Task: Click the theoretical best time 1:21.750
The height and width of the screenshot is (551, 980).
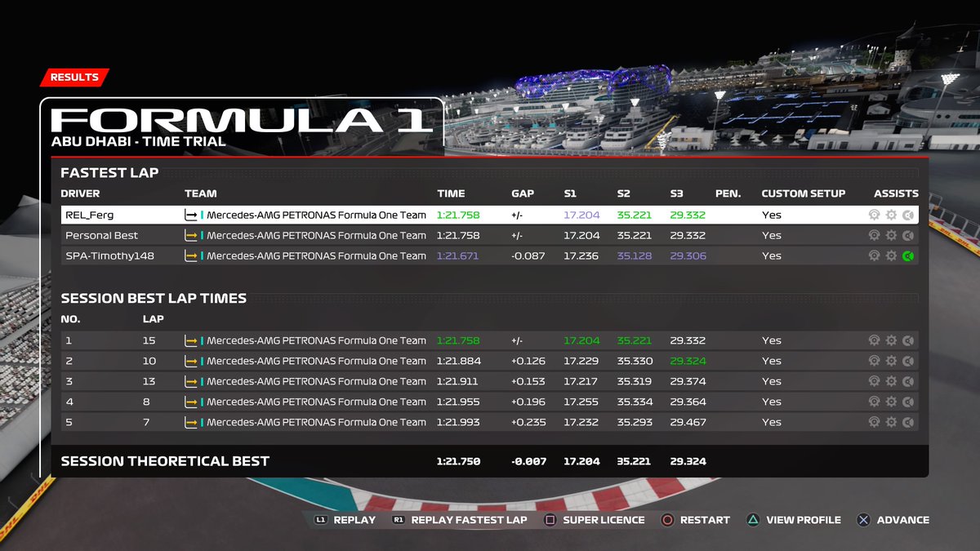Action: [x=459, y=461]
